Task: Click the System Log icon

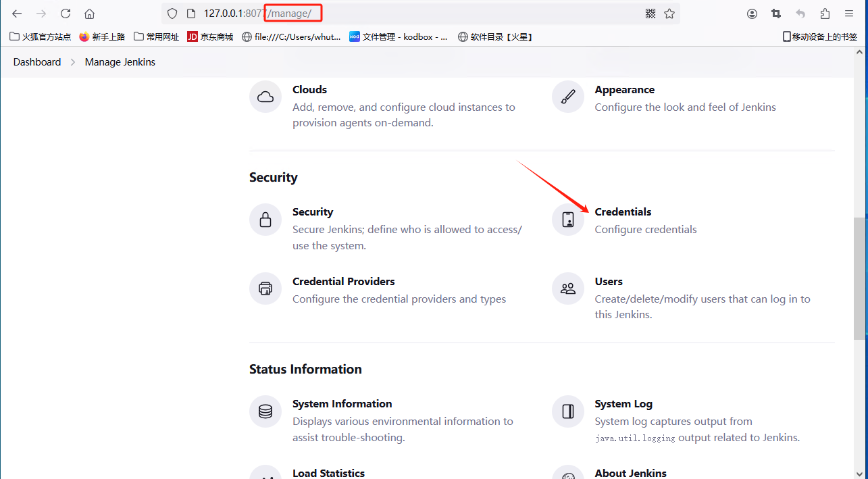Action: point(568,411)
